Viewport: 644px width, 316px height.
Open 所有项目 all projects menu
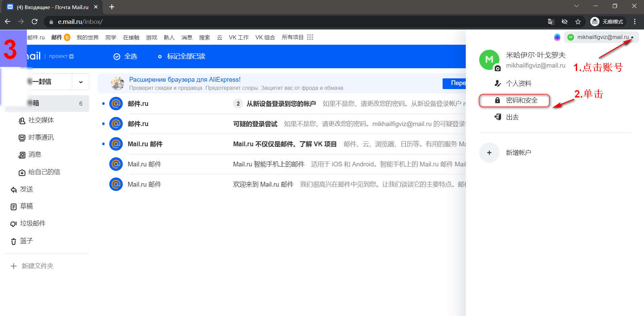click(x=293, y=37)
